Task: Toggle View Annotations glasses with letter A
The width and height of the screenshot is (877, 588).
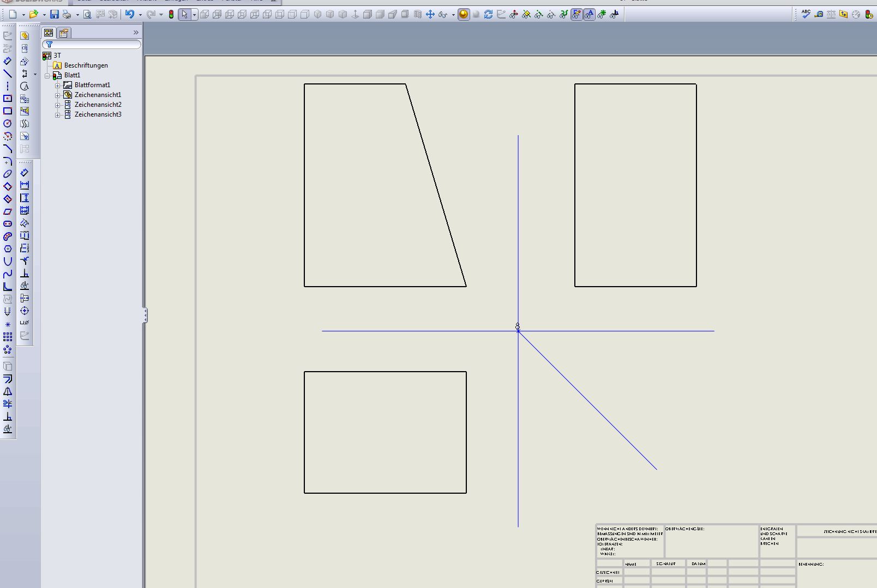Action: (589, 15)
